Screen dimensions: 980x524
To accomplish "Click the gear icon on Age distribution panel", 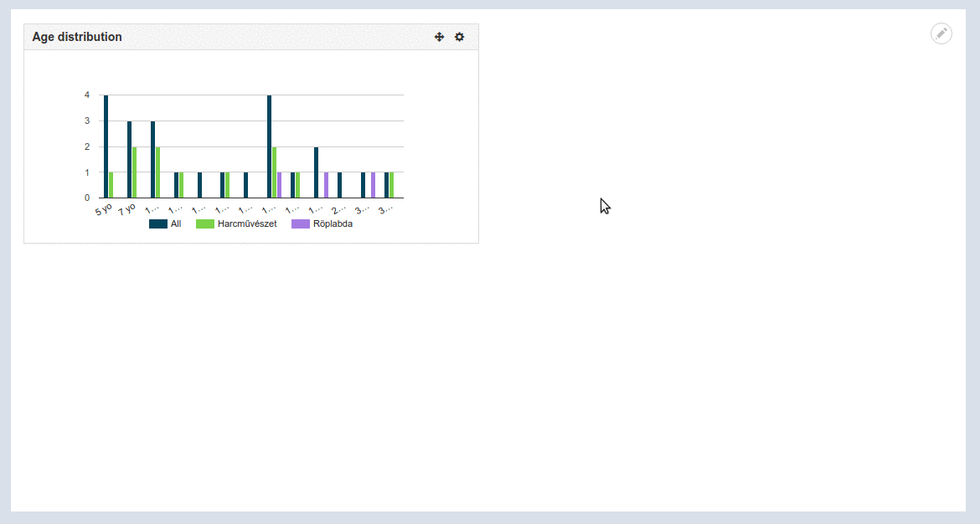I will [x=459, y=37].
